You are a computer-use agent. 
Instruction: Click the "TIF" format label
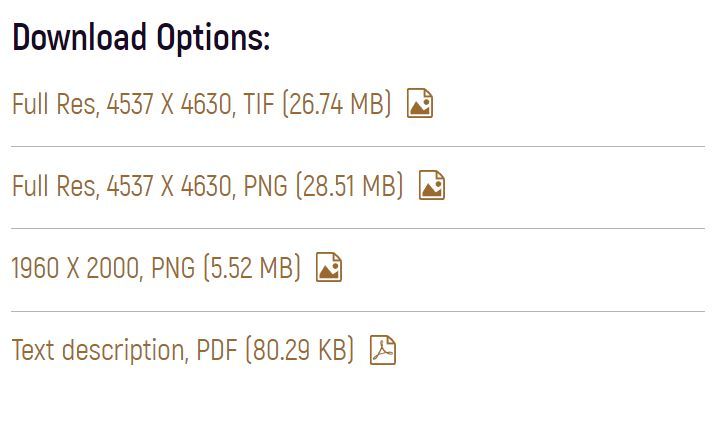(258, 104)
